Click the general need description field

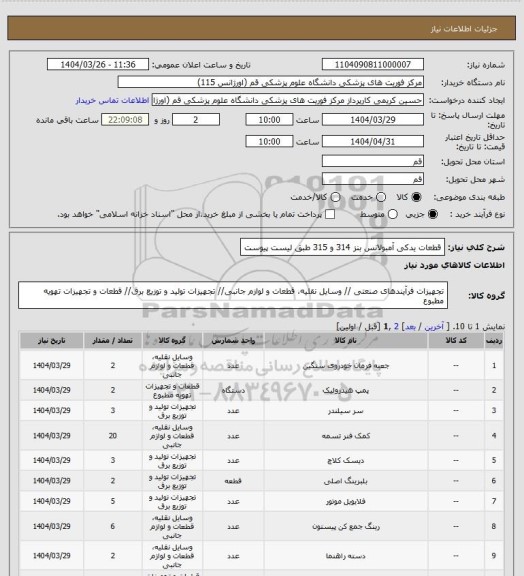pos(342,247)
